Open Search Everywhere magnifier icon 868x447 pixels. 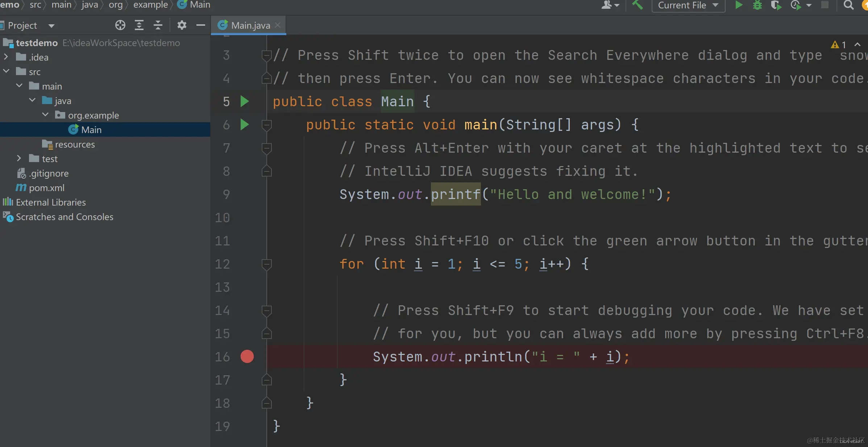[x=848, y=5]
